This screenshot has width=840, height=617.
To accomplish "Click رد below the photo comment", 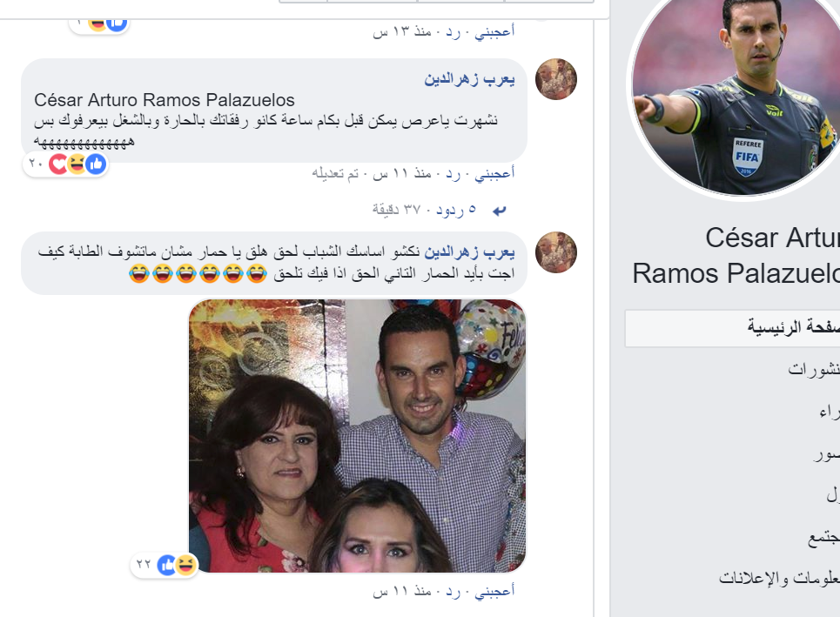I will (454, 591).
